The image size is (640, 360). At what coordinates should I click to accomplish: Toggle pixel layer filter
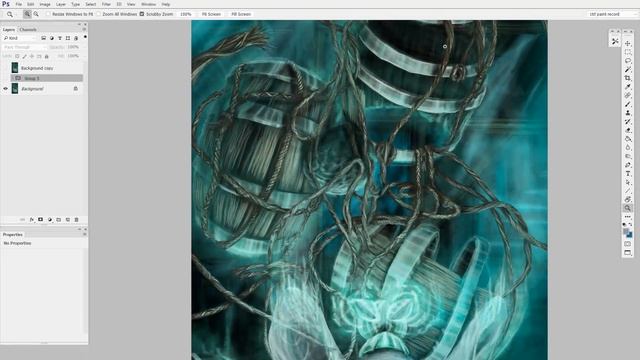coord(43,38)
